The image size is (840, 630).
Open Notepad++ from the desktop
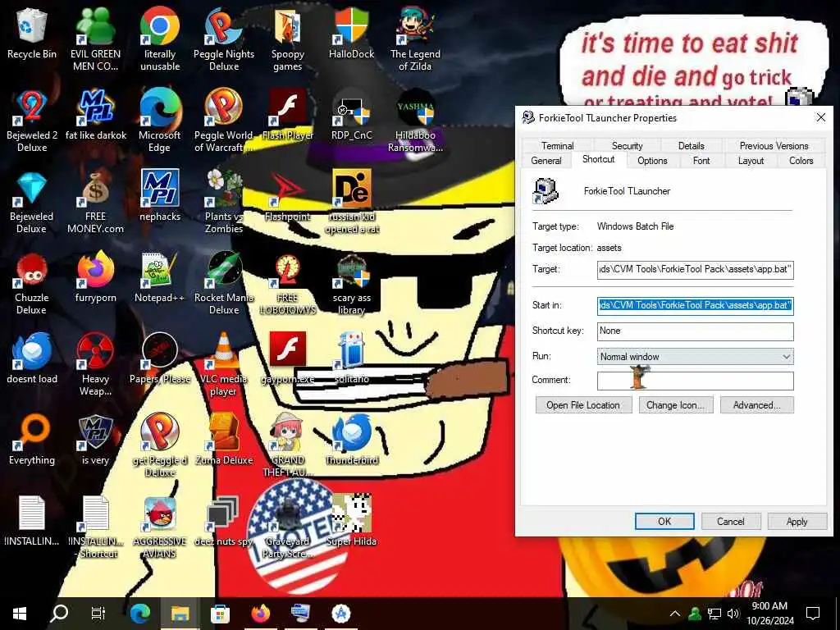pos(160,277)
